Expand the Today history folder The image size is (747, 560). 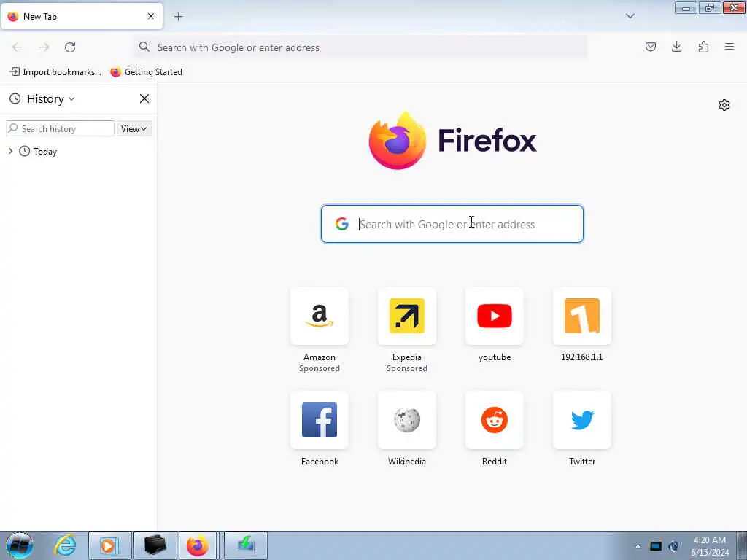[10, 151]
